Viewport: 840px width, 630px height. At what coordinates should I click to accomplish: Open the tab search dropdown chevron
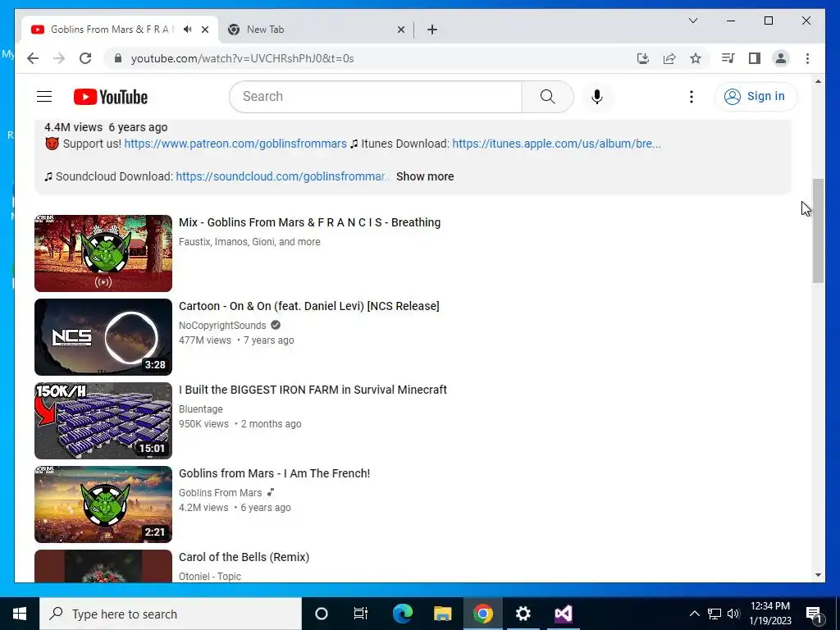(692, 21)
